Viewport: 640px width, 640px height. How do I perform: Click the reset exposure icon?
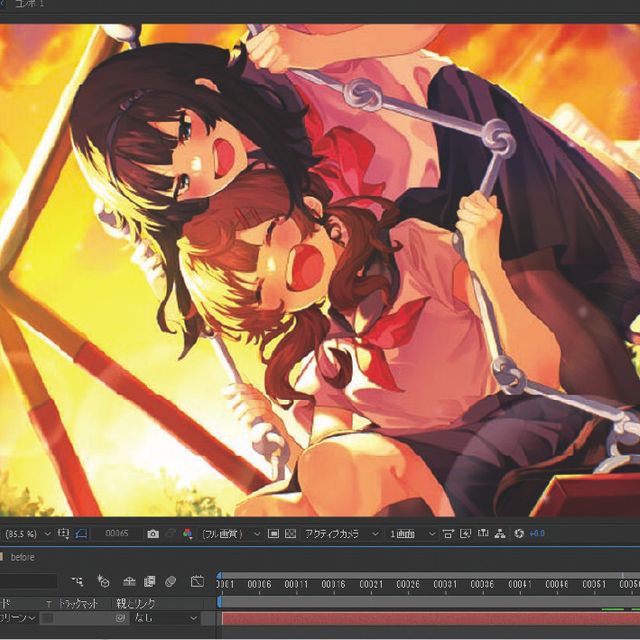[x=519, y=533]
